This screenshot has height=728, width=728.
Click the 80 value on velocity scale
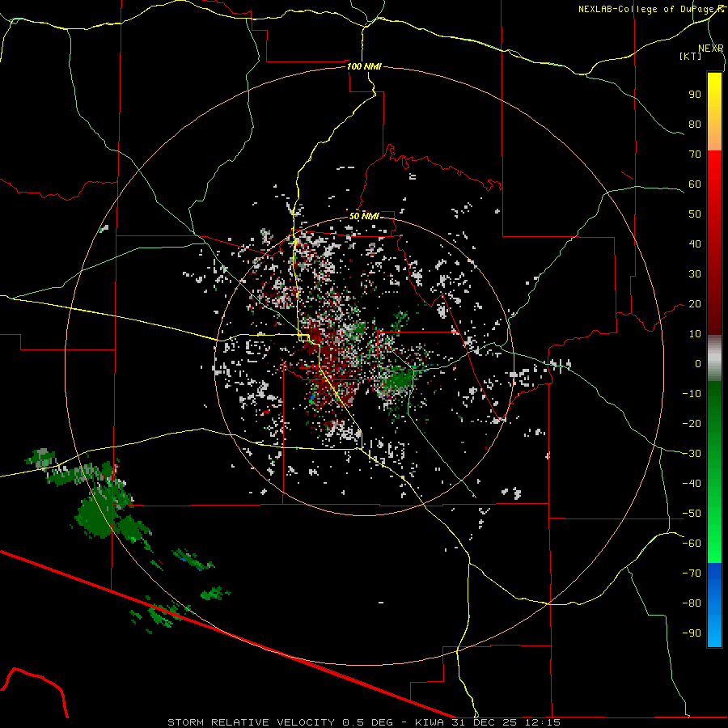[x=695, y=124]
